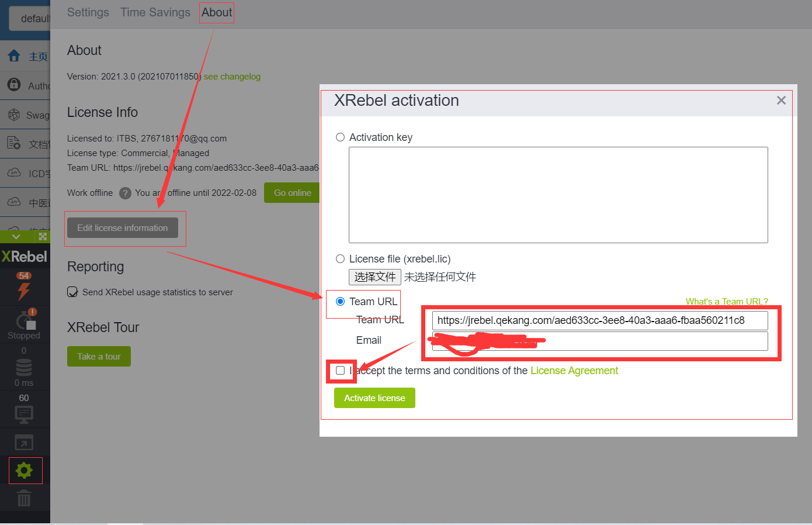Click the XRebel expand fullscreen icon

[43, 237]
